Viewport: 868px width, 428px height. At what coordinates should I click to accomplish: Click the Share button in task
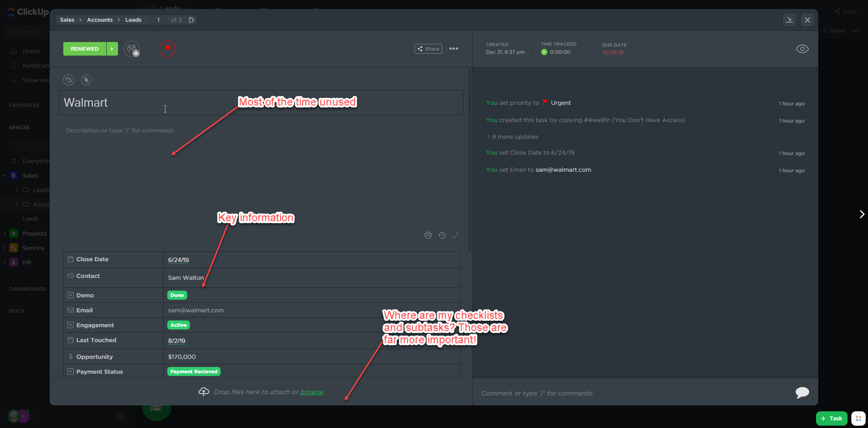click(428, 49)
